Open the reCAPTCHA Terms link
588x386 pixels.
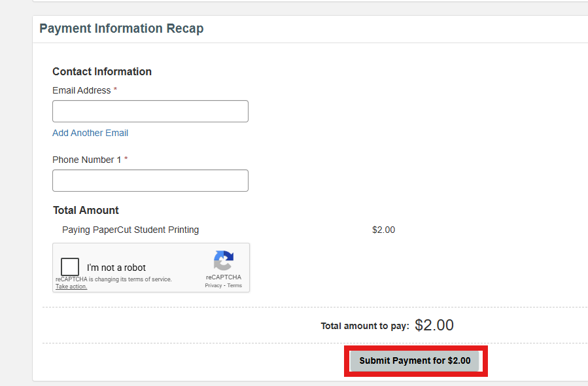[234, 285]
